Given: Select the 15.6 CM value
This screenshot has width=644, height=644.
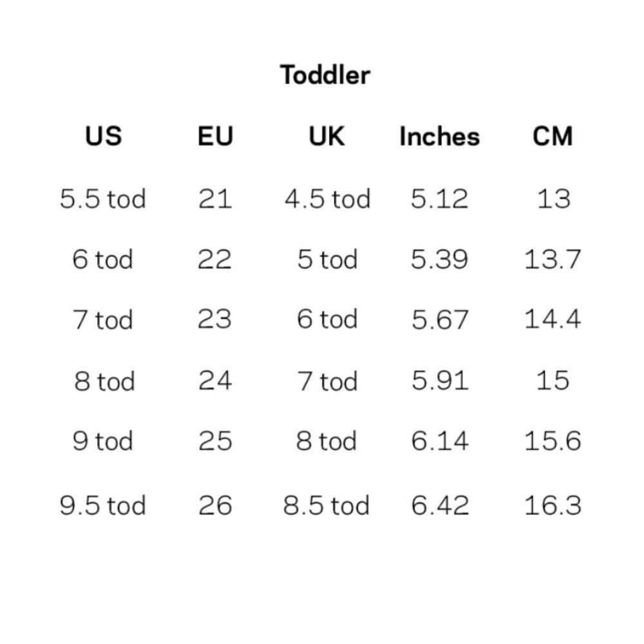Looking at the screenshot, I should click(553, 441).
